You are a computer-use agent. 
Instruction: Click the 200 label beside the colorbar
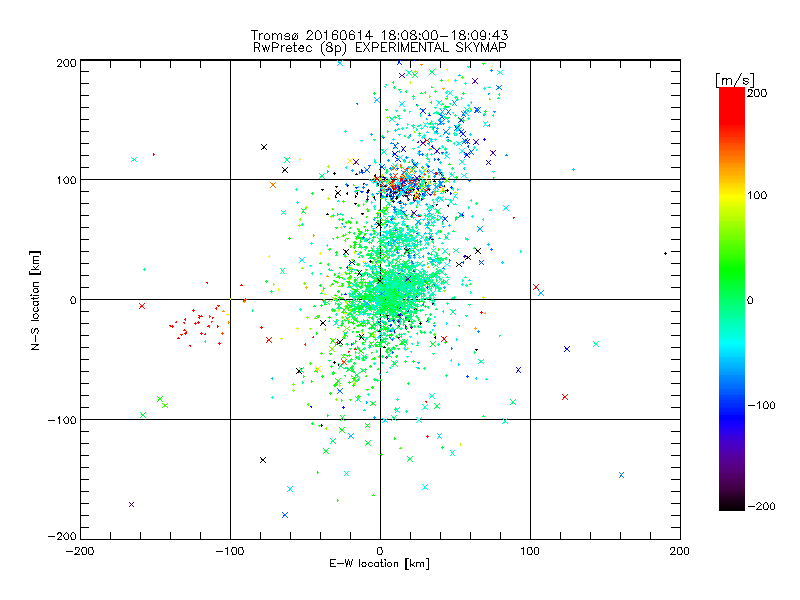(757, 93)
